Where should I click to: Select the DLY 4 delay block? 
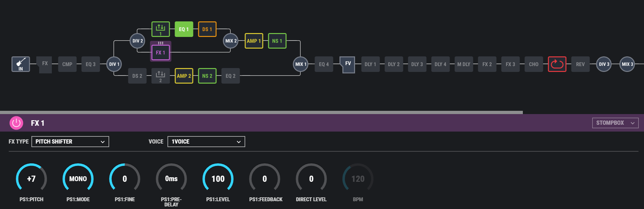[x=441, y=64]
